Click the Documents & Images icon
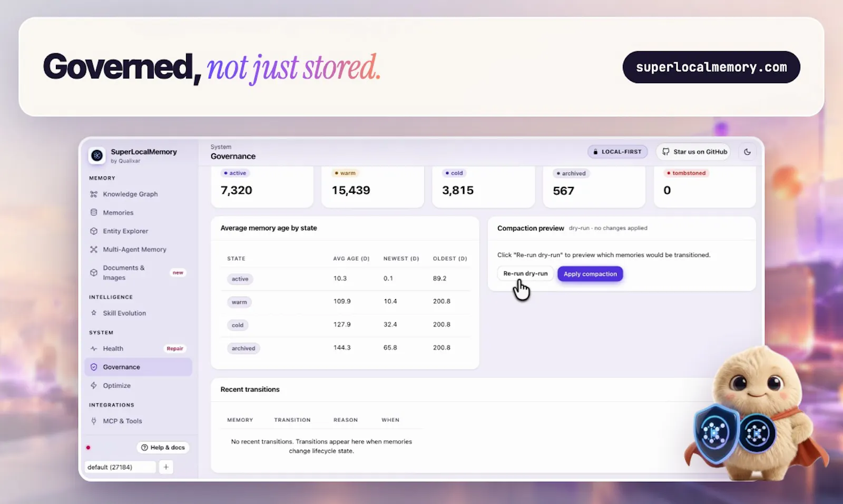The image size is (843, 504). click(x=94, y=273)
